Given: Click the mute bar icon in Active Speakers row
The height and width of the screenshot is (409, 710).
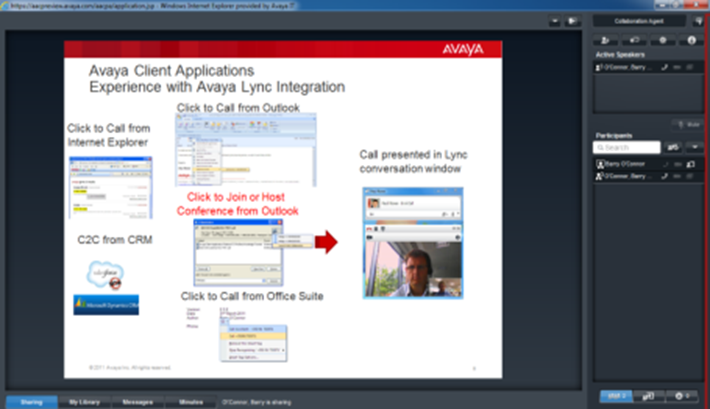Looking at the screenshot, I should click(677, 67).
